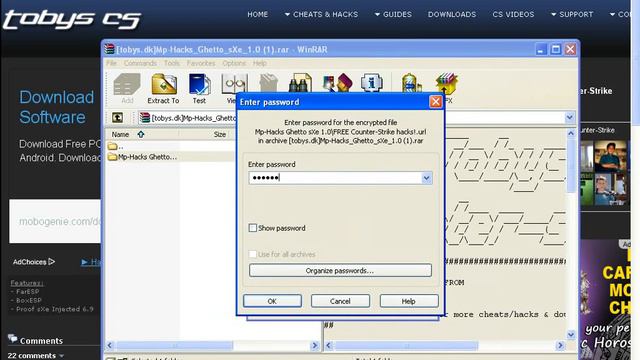Click the Add toolbar icon in WinRAR

[127, 88]
